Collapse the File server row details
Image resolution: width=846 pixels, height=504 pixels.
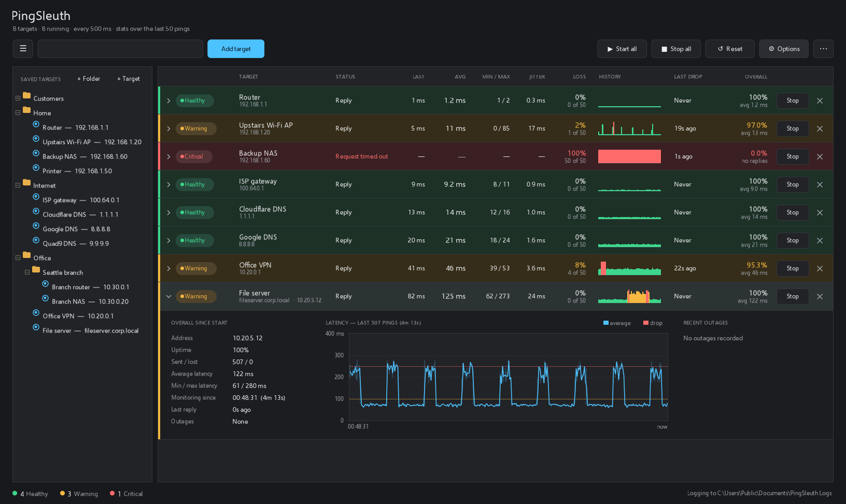pyautogui.click(x=168, y=296)
